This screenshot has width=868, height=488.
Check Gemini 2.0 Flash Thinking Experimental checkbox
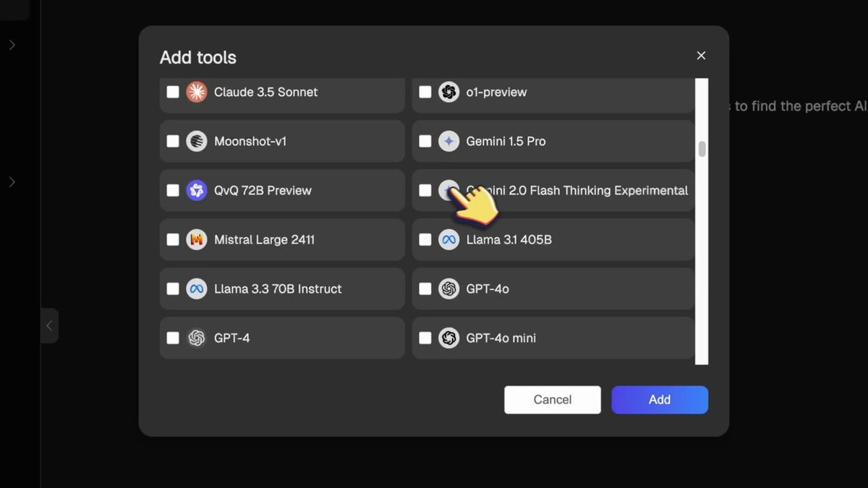(x=425, y=190)
